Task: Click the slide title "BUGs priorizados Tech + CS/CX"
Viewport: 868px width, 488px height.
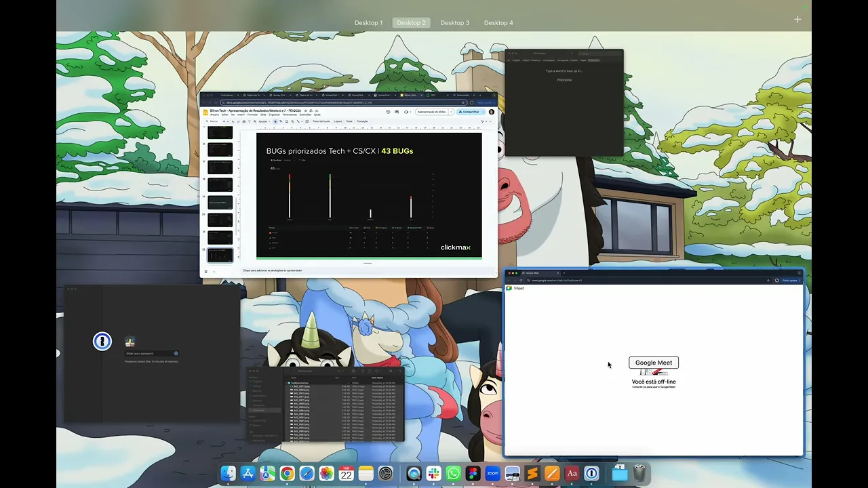Action: coord(321,150)
